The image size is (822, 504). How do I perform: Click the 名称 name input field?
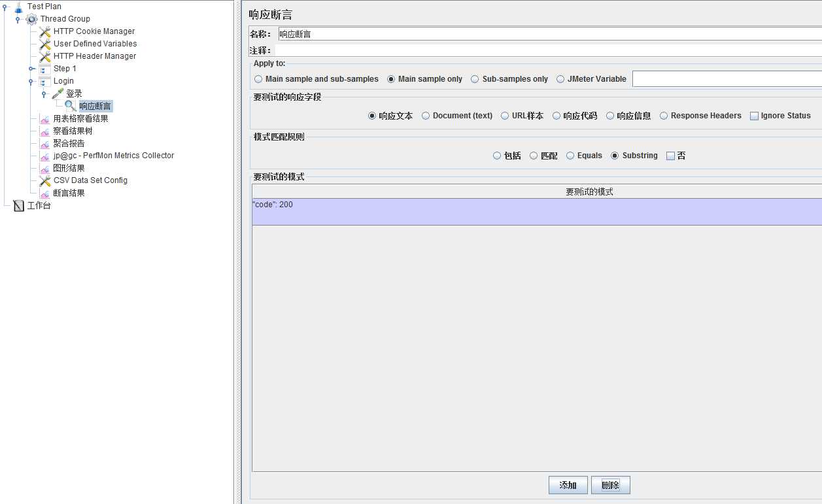coord(550,34)
